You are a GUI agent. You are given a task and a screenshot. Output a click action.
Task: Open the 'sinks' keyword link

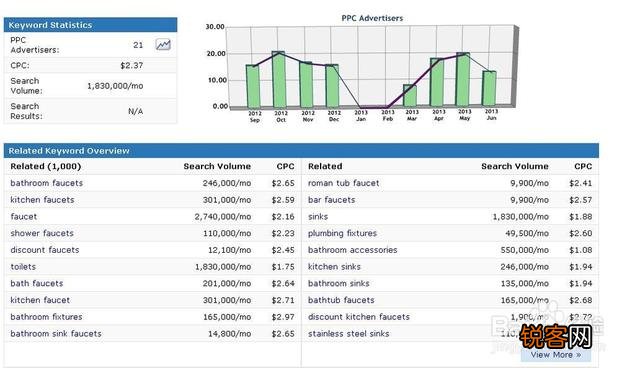pos(318,217)
